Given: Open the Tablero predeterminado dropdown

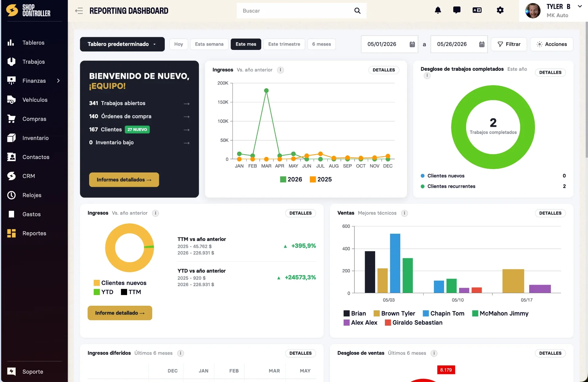Looking at the screenshot, I should pyautogui.click(x=122, y=44).
